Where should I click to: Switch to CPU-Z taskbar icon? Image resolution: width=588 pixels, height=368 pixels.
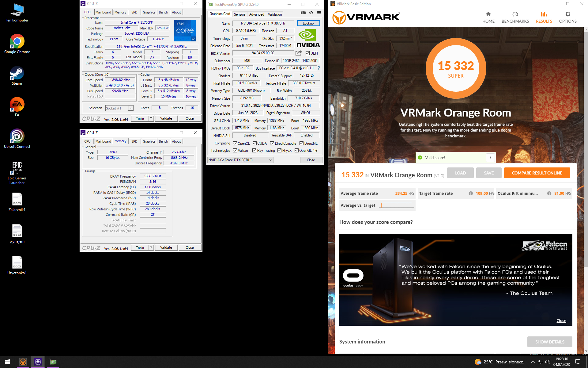[x=38, y=362]
